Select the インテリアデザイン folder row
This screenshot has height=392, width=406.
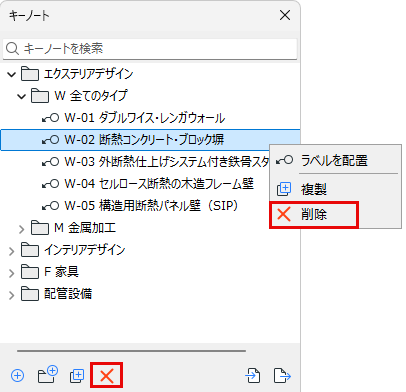click(150, 250)
